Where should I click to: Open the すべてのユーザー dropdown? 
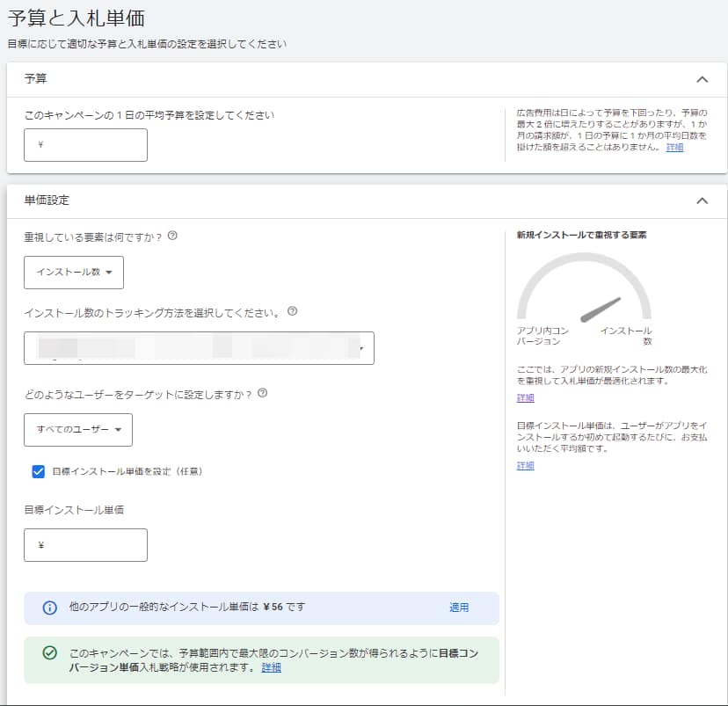click(78, 430)
